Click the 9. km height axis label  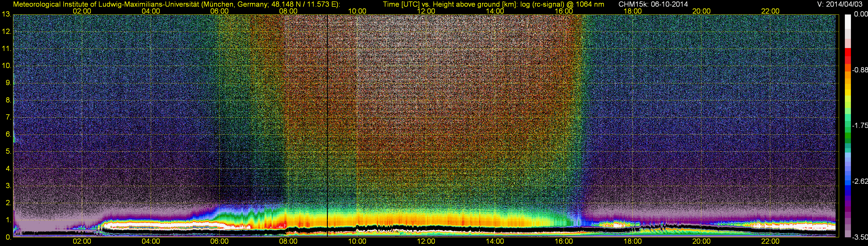click(9, 83)
